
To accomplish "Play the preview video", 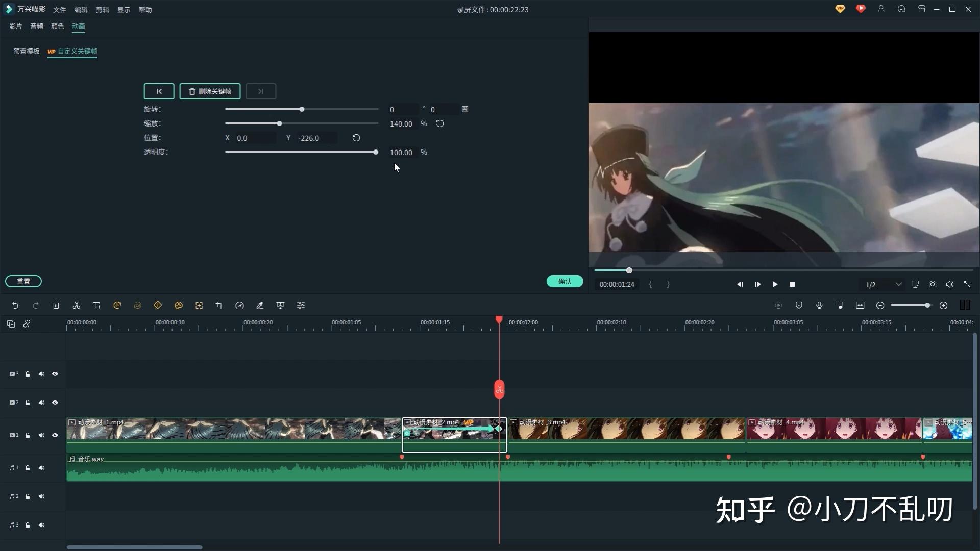I will (775, 284).
